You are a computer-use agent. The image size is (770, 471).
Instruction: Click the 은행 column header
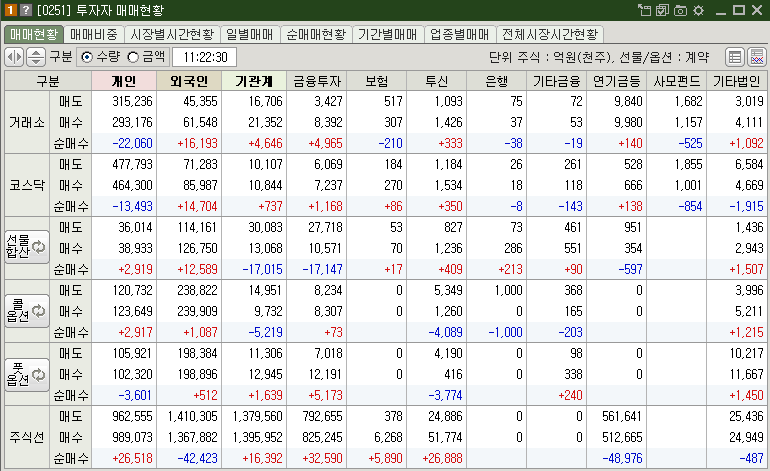tap(496, 81)
